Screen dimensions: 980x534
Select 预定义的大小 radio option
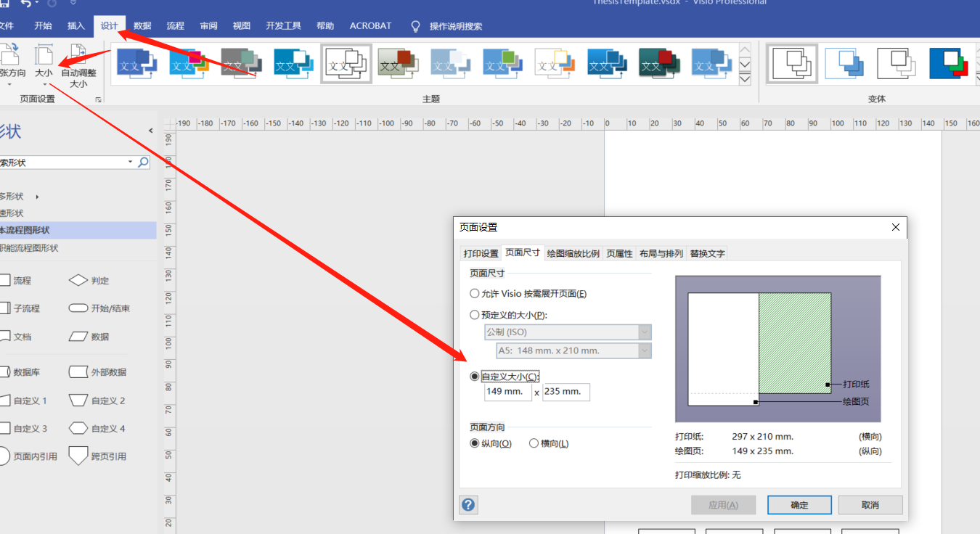click(x=508, y=315)
